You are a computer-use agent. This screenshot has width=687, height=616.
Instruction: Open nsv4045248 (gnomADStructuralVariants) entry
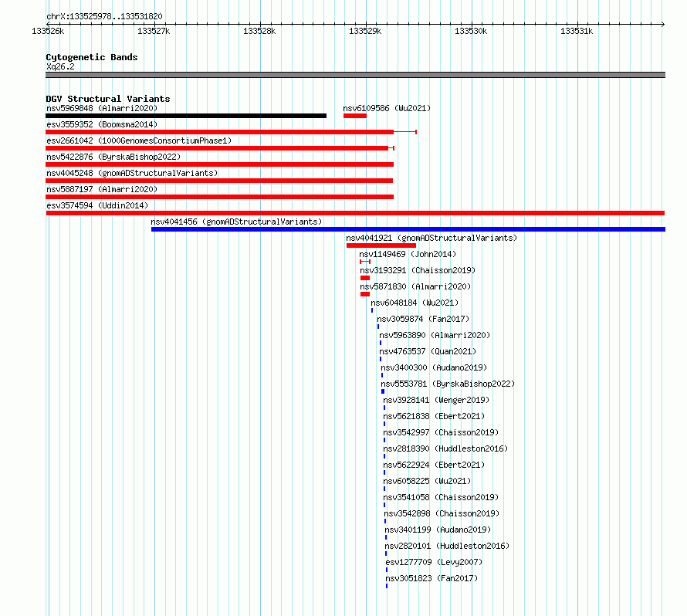pyautogui.click(x=132, y=173)
